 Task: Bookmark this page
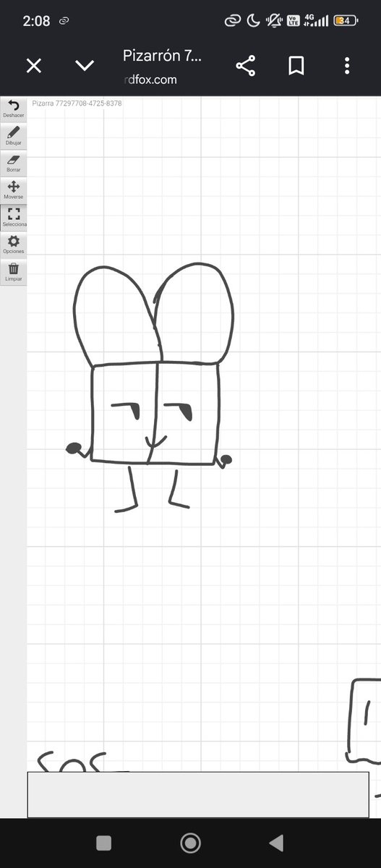tap(296, 66)
